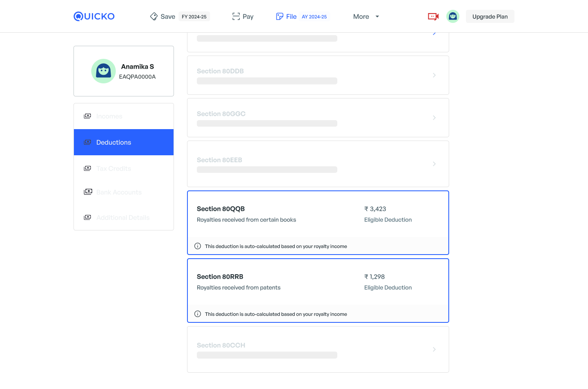The image size is (588, 389).
Task: Click the Quicko logo
Action: tap(94, 16)
